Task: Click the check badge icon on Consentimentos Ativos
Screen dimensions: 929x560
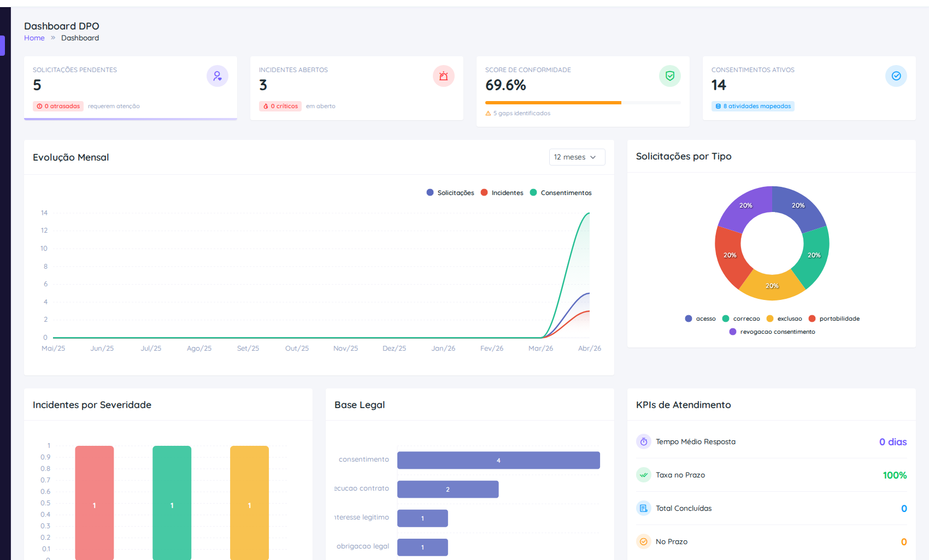Action: click(x=896, y=76)
